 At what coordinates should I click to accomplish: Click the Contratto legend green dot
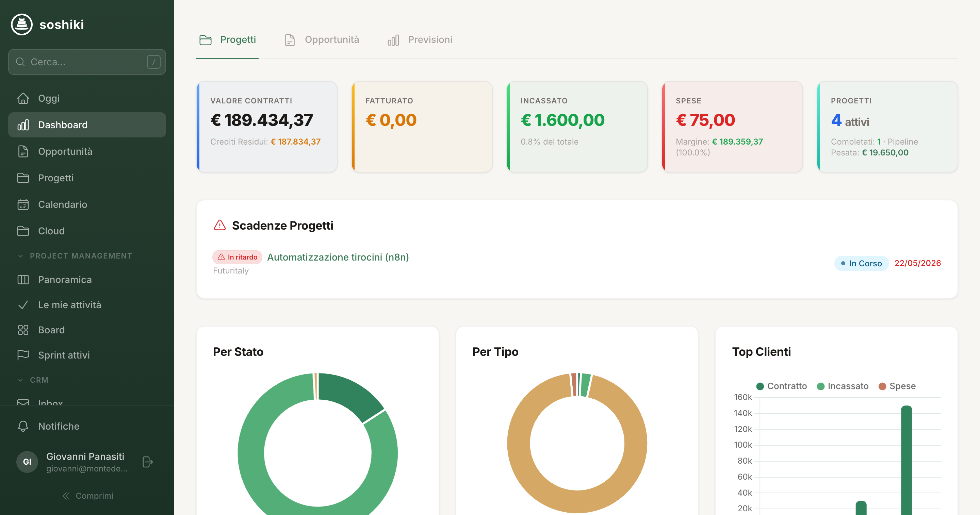pyautogui.click(x=760, y=386)
